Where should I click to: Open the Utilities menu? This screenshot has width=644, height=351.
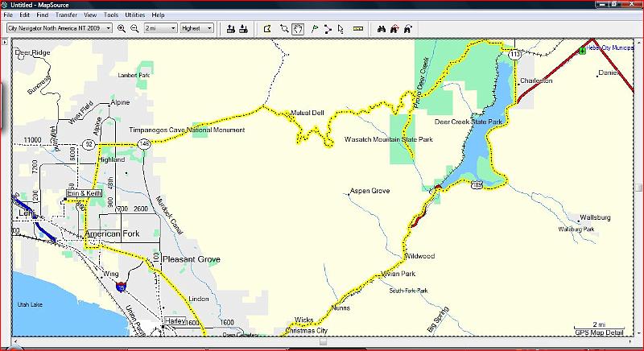click(135, 14)
